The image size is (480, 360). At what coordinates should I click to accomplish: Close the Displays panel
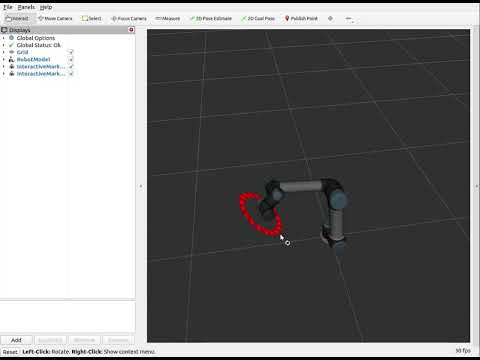tap(131, 30)
